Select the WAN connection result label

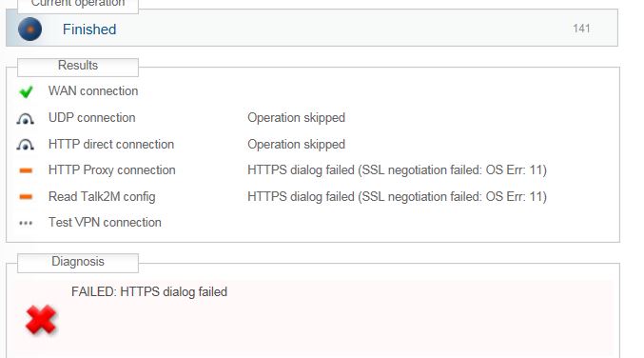click(x=93, y=90)
